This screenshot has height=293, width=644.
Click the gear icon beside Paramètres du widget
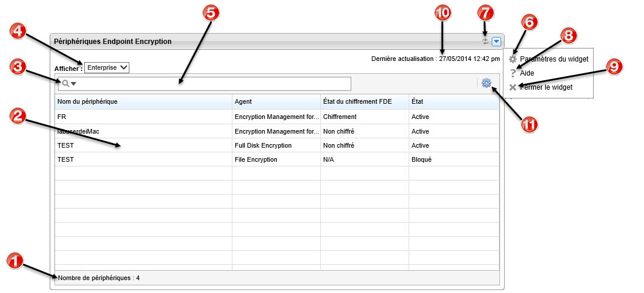[513, 59]
